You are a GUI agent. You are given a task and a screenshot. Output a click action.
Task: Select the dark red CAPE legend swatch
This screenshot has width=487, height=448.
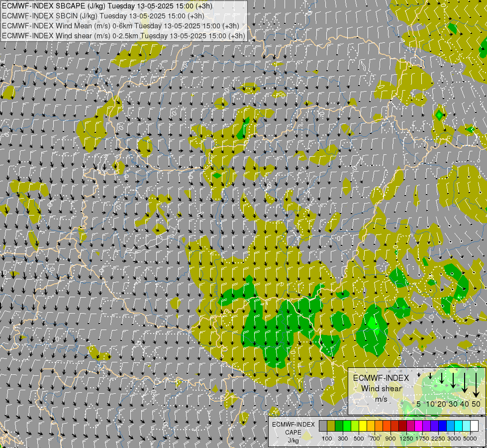(403, 426)
